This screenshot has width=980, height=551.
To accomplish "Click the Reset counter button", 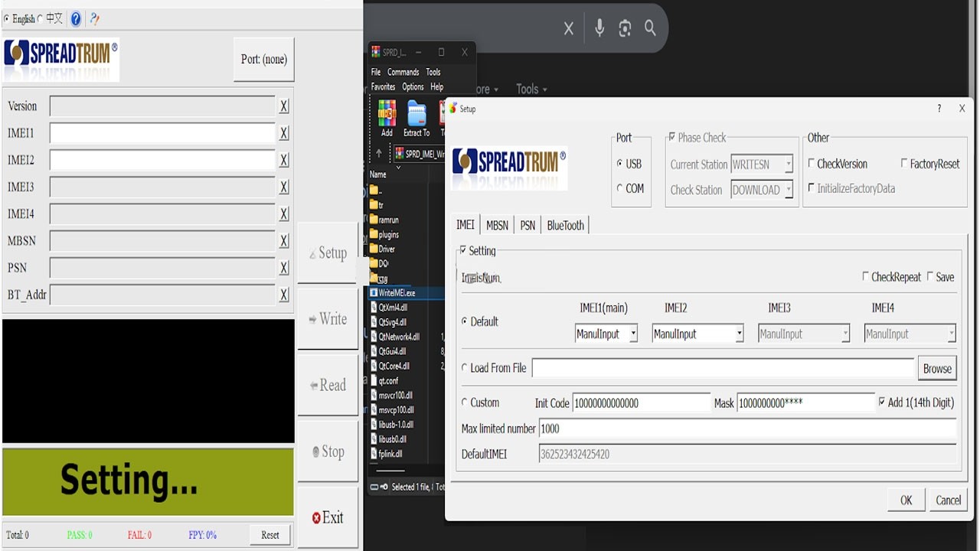I will point(270,535).
